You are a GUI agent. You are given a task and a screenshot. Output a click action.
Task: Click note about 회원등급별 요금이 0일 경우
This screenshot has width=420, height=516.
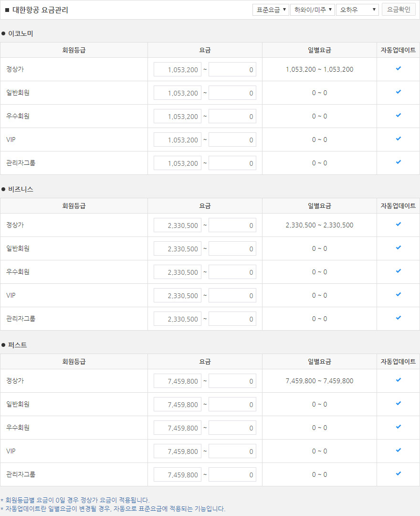pos(74,500)
